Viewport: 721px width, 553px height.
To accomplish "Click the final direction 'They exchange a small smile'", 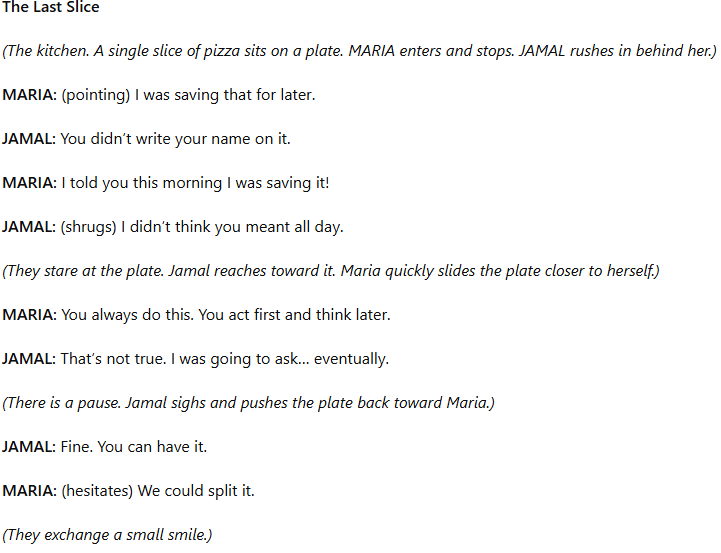I will pos(108,535).
